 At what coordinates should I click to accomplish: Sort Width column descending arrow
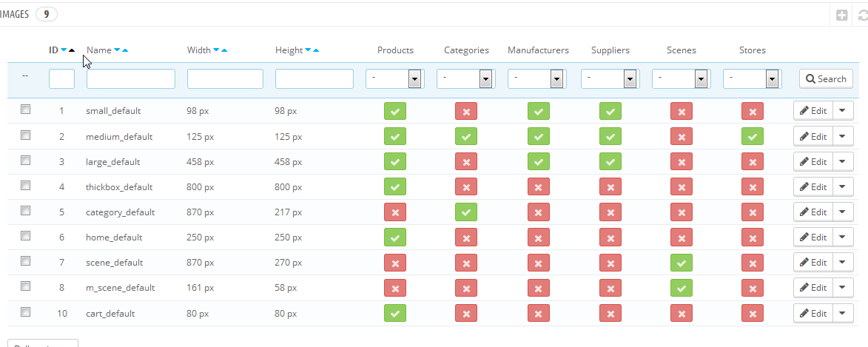[215, 50]
